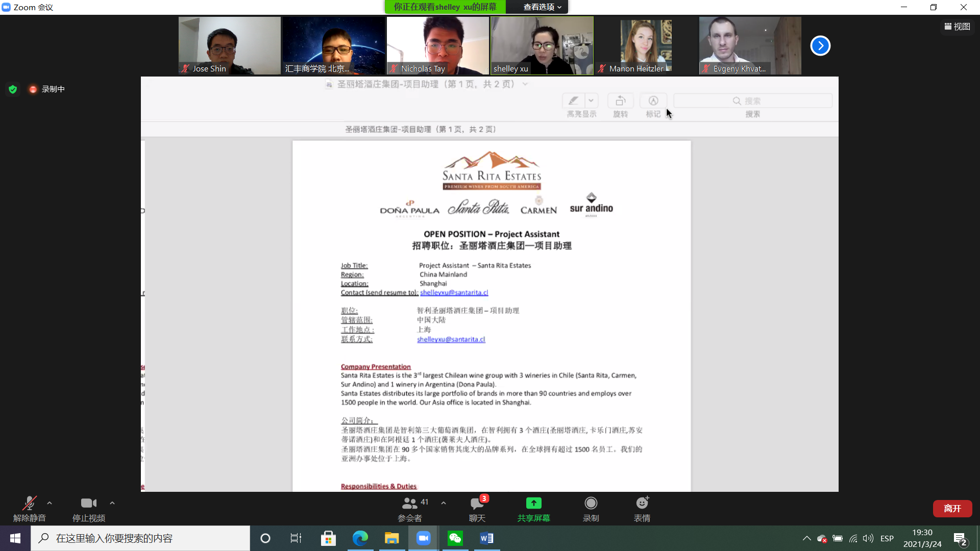Click the 旋转 rotate icon in Preview toolbar

[x=621, y=101]
